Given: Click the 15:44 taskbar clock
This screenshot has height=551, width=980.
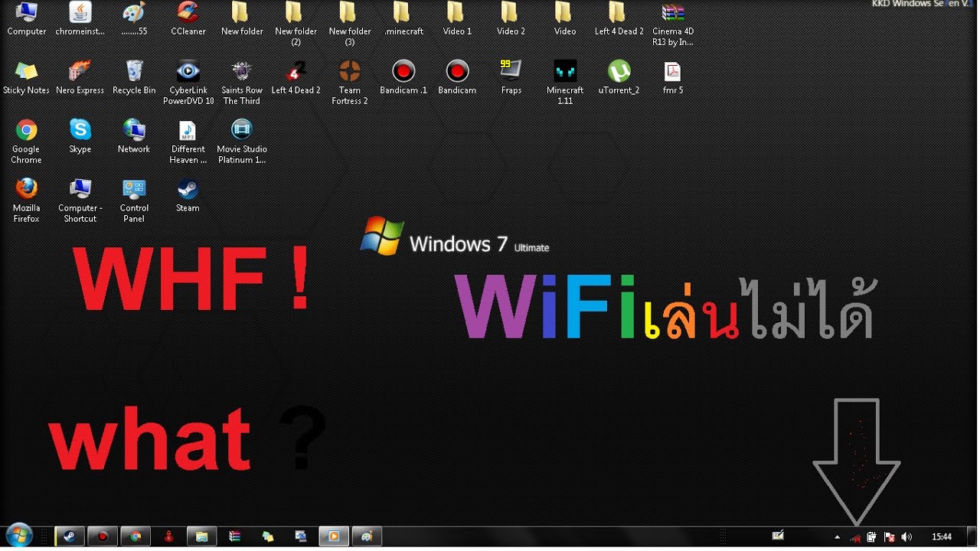Looking at the screenshot, I should (x=942, y=537).
